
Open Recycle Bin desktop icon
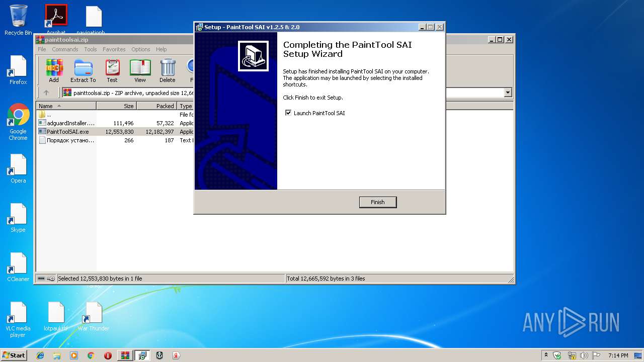coord(18,20)
